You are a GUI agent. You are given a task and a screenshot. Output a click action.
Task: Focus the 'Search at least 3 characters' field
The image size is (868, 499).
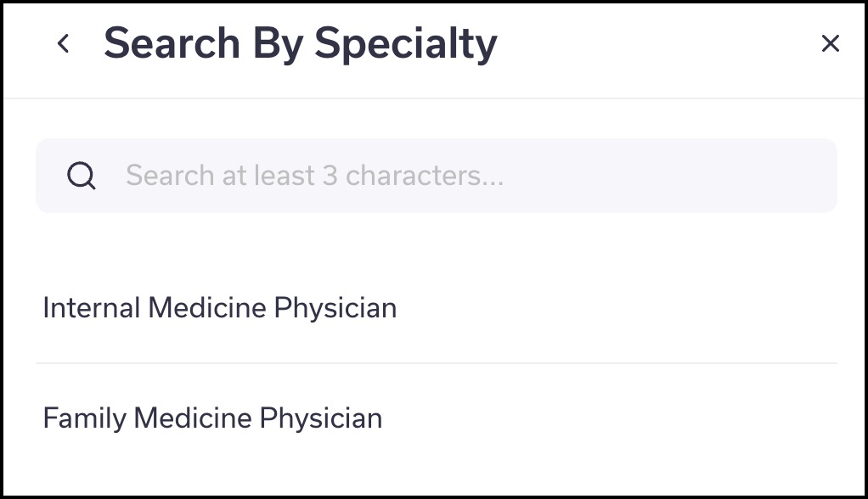coord(437,176)
